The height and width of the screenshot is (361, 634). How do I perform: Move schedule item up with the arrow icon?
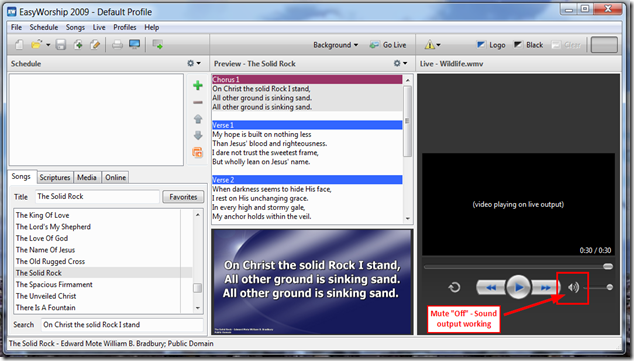click(x=198, y=119)
